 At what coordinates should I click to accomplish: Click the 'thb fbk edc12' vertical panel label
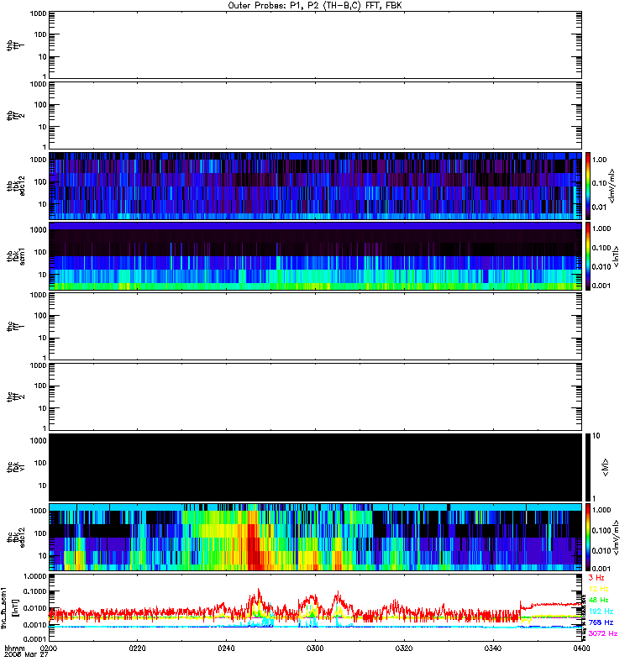click(16, 185)
